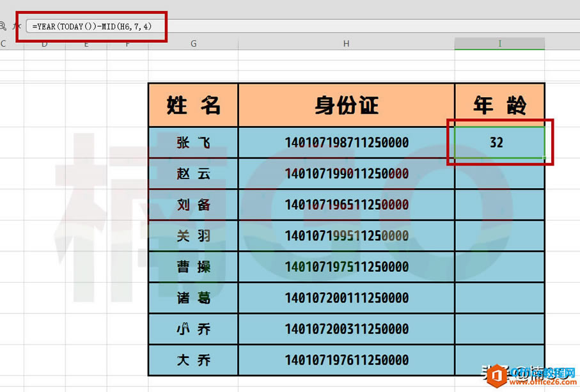This screenshot has width=580, height=392.
Task: Select ID cell 140107200311250000
Action: (x=346, y=329)
